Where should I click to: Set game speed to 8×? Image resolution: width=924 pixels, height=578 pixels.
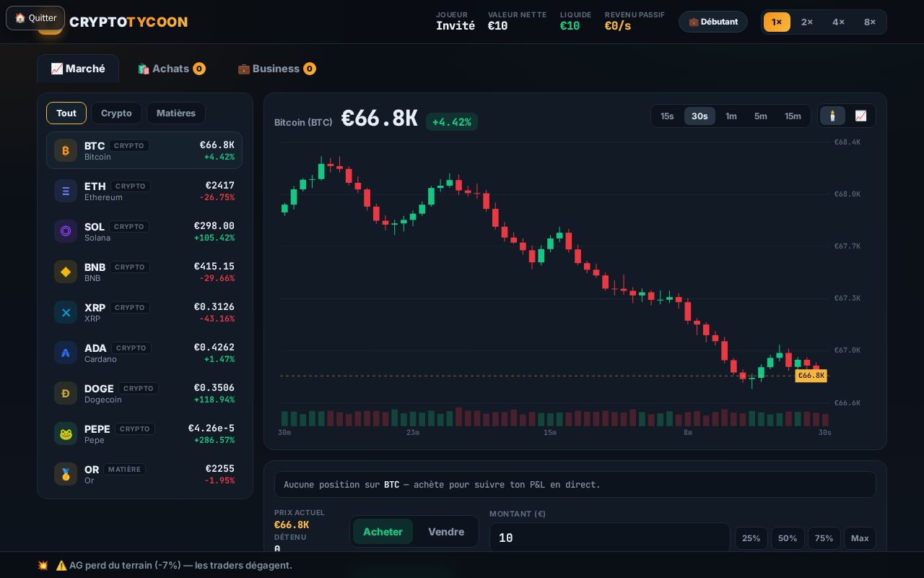click(870, 22)
